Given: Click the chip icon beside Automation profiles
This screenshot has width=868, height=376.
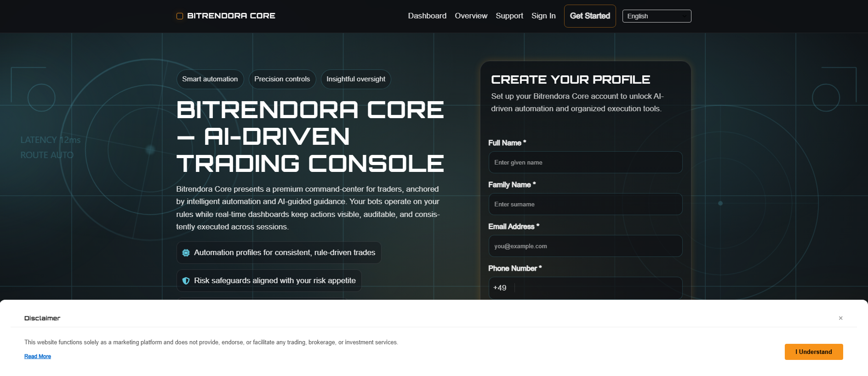Looking at the screenshot, I should point(186,253).
